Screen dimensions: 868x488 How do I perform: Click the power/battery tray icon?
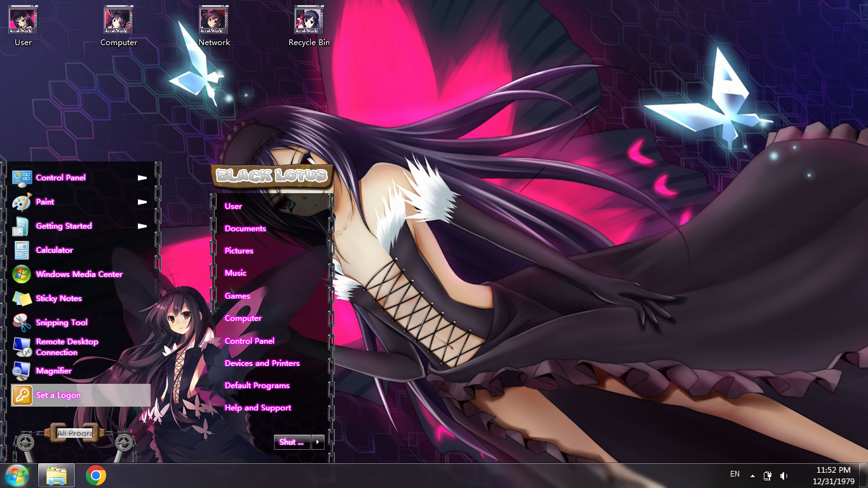[768, 475]
